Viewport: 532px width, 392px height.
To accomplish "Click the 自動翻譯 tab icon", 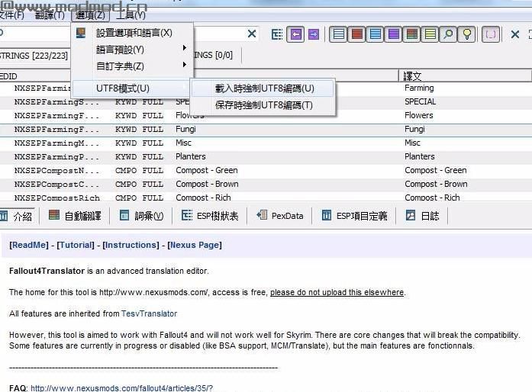I will click(x=54, y=214).
